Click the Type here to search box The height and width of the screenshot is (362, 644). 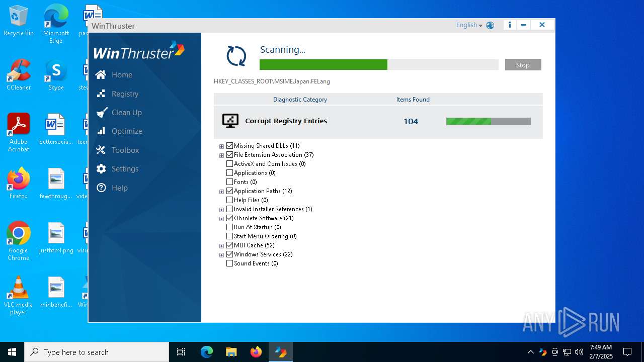[97, 352]
